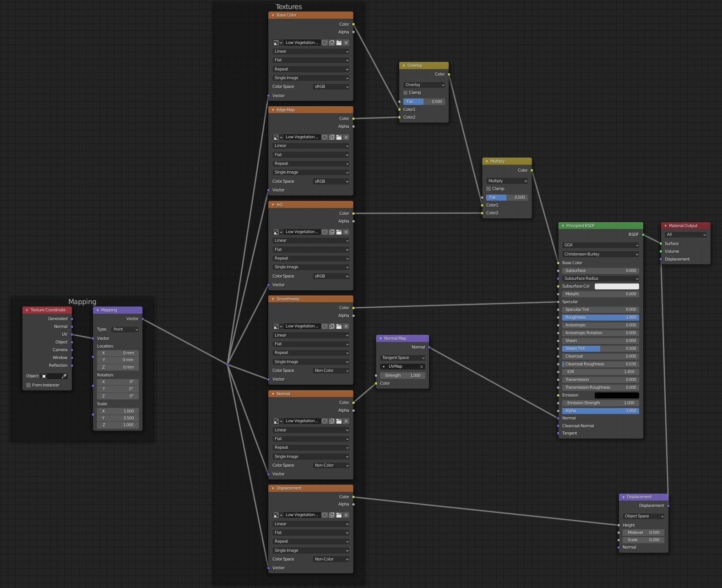Image resolution: width=722 pixels, height=588 pixels.
Task: Open Single Image source dropdown in Smoothness node
Action: tap(311, 362)
